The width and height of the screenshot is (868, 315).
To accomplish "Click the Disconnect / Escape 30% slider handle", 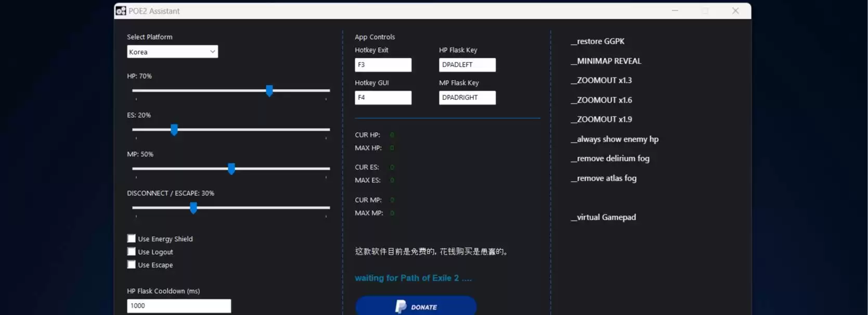I will pos(193,208).
